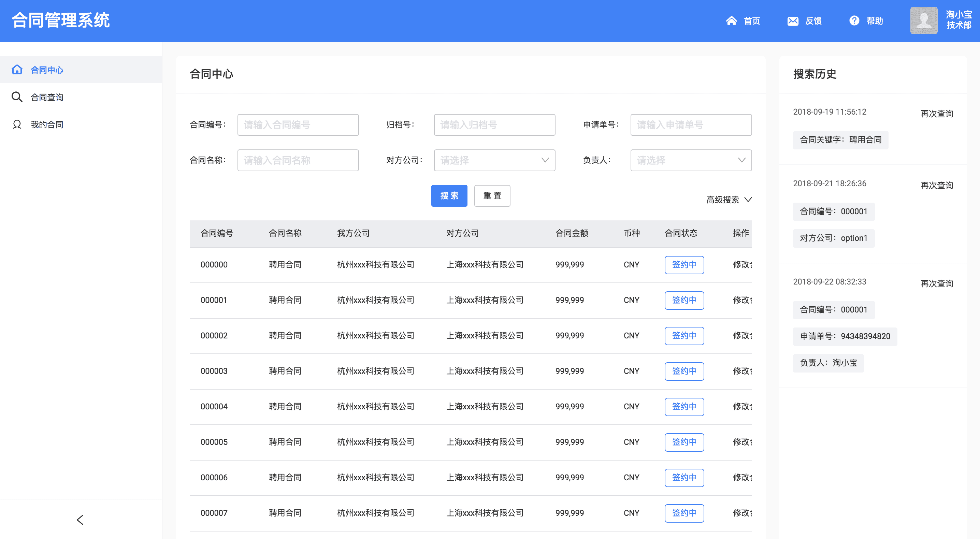Click 再次查询 for 2018-09-19 search

(x=937, y=114)
